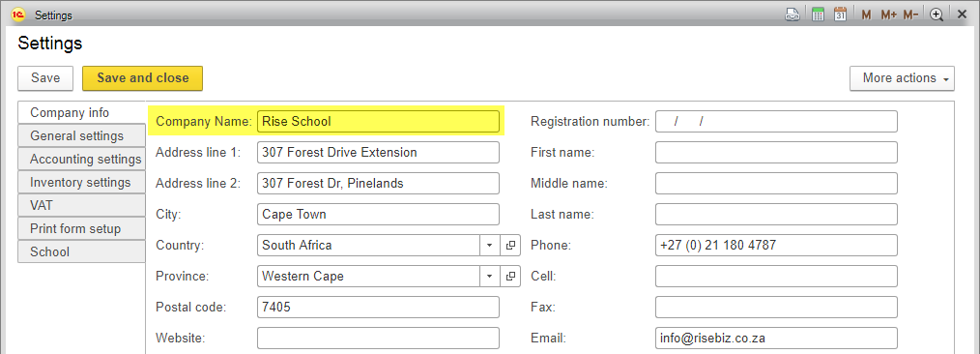The width and height of the screenshot is (980, 354).
Task: Click the open-record icon beside Country field
Action: 510,245
